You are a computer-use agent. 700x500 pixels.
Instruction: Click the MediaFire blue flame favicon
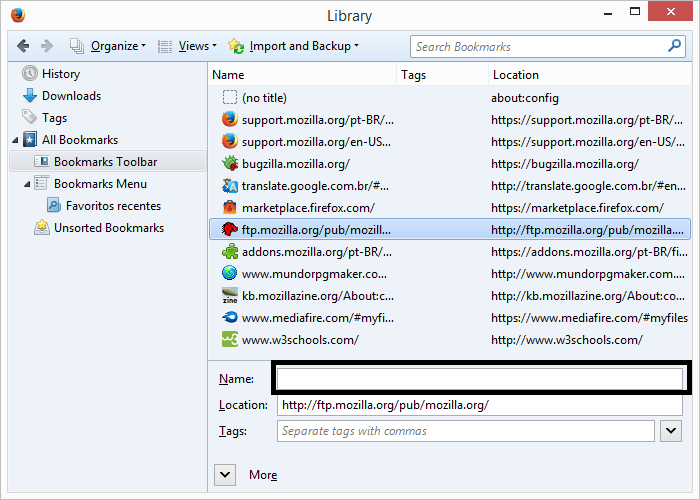tap(229, 317)
